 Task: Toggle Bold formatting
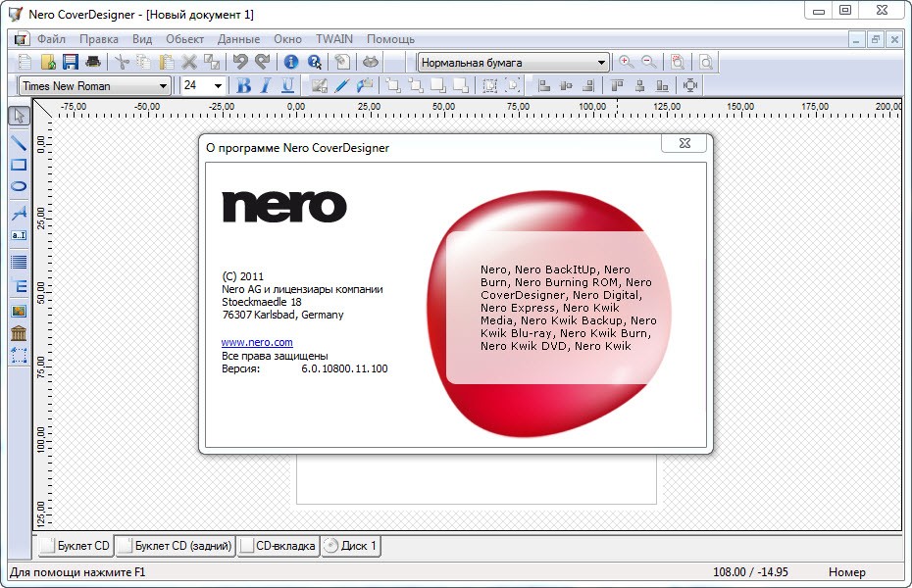pyautogui.click(x=244, y=85)
